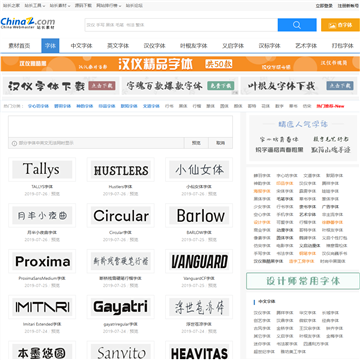The width and height of the screenshot is (360, 360).
Task: Open the 字魂百款爆款字体 banner ad
Action: [180, 86]
